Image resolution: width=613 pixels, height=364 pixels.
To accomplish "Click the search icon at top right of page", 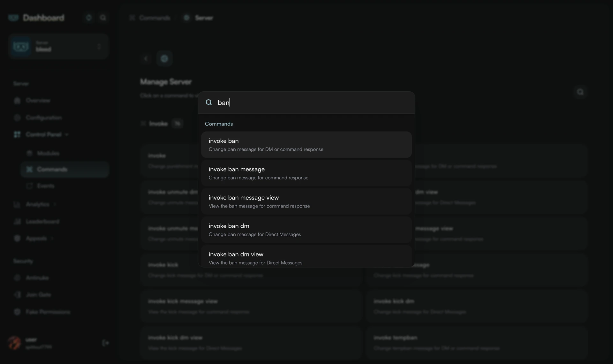I will [580, 92].
